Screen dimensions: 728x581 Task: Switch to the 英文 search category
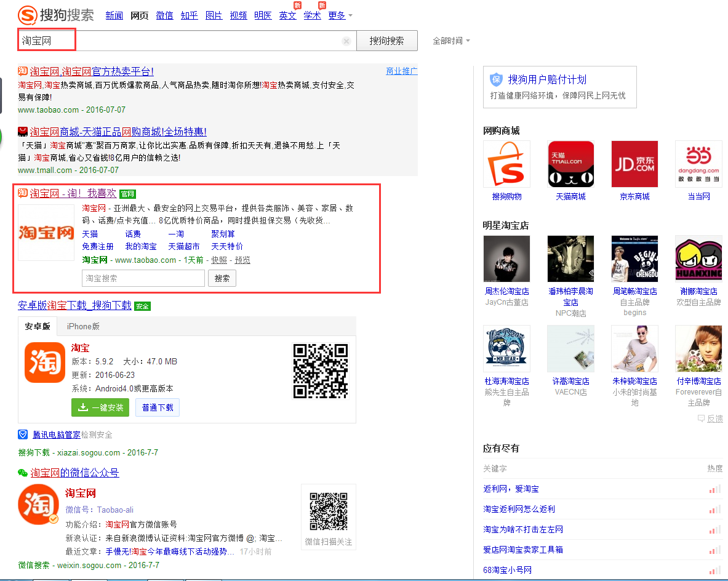coord(287,15)
